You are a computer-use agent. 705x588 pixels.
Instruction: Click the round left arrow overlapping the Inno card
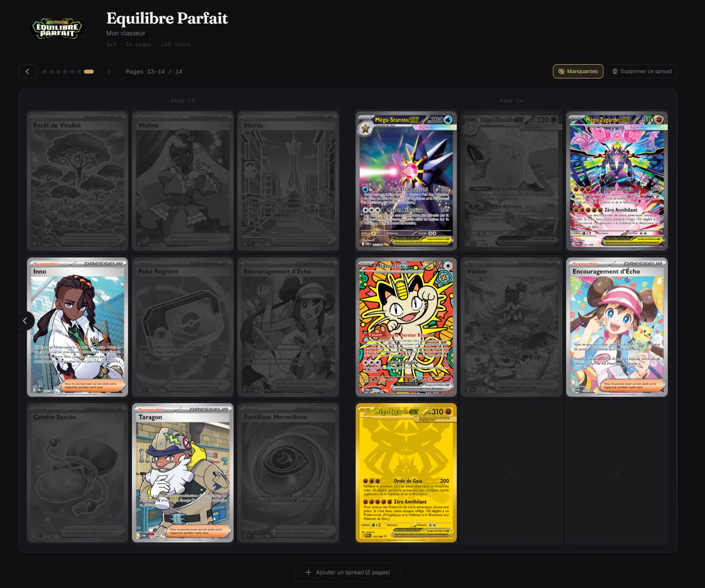point(25,321)
